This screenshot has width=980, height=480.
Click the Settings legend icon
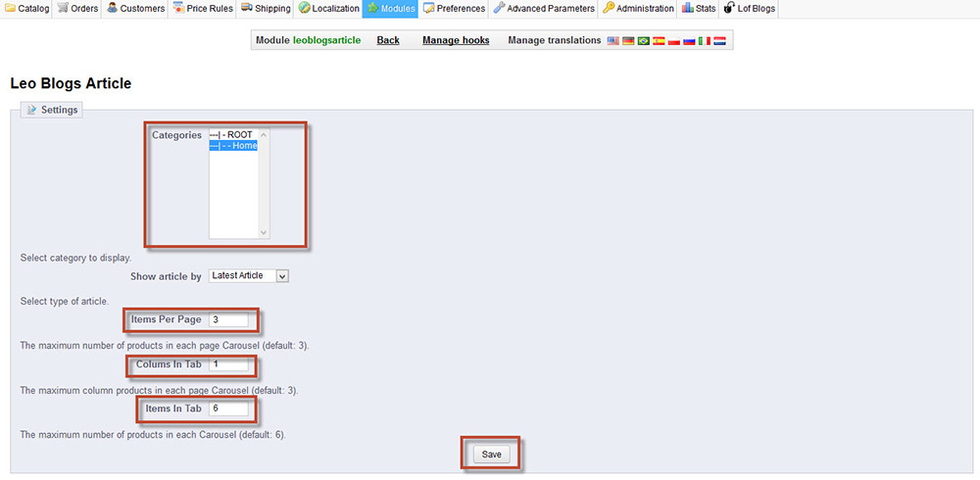coord(32,110)
